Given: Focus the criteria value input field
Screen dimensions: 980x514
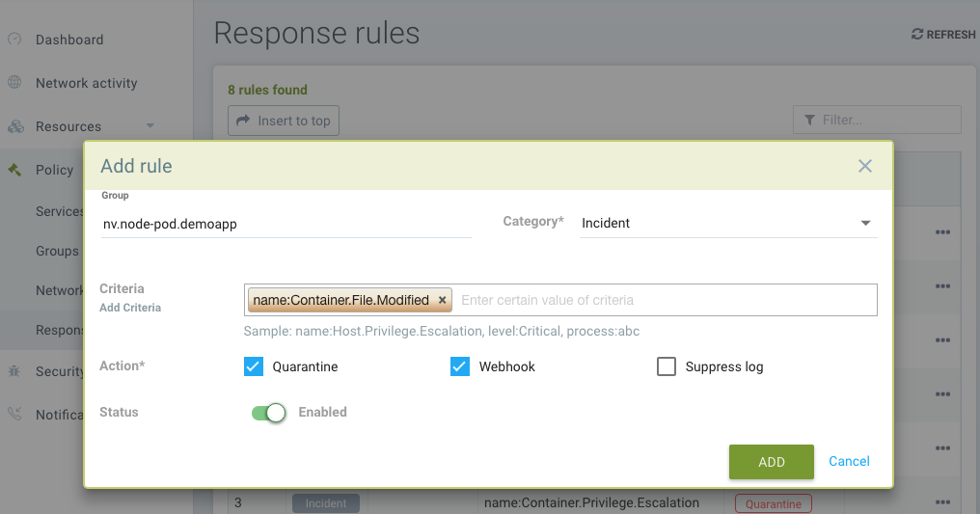Looking at the screenshot, I should (x=666, y=300).
